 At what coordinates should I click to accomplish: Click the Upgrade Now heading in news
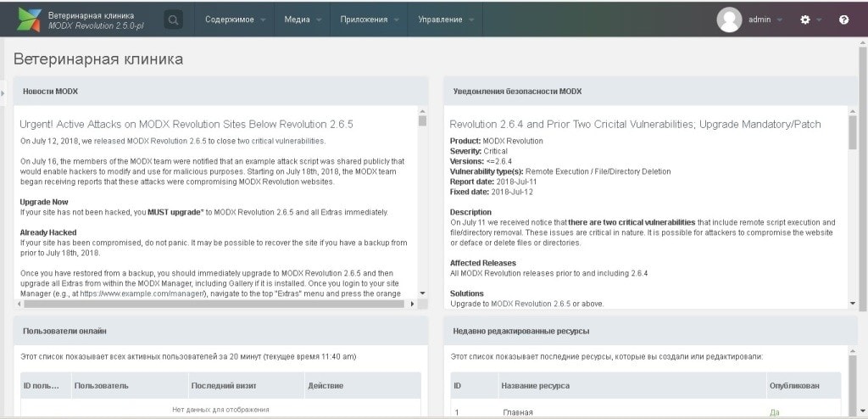(x=44, y=202)
